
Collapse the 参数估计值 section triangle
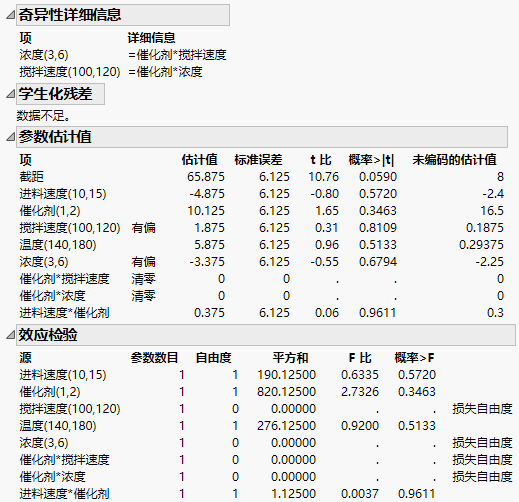10,137
